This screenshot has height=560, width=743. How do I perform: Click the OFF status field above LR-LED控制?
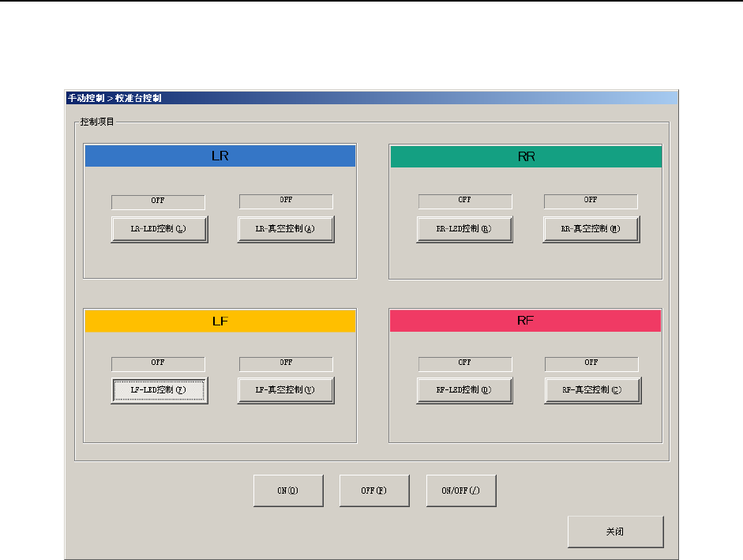click(158, 201)
